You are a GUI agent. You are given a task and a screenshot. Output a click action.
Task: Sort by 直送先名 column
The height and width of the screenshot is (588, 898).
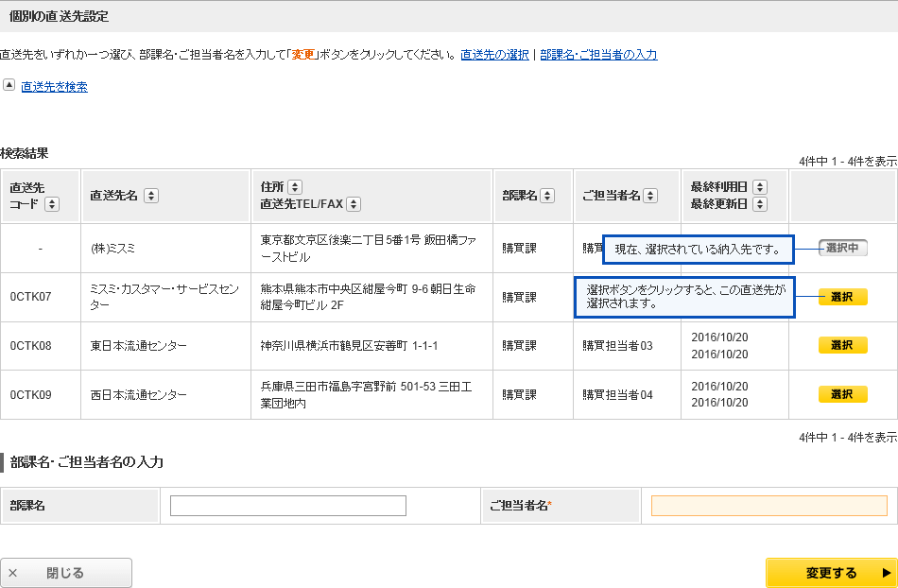pos(151,196)
